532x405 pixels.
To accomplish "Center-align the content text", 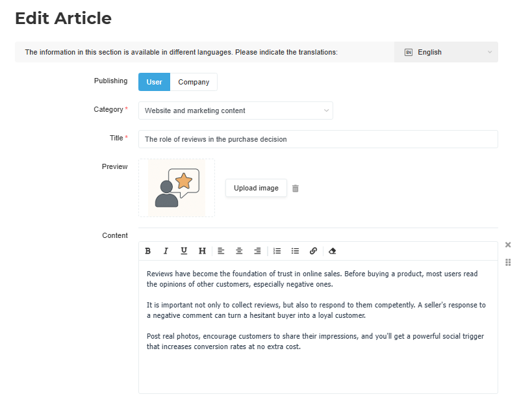I will pyautogui.click(x=239, y=251).
